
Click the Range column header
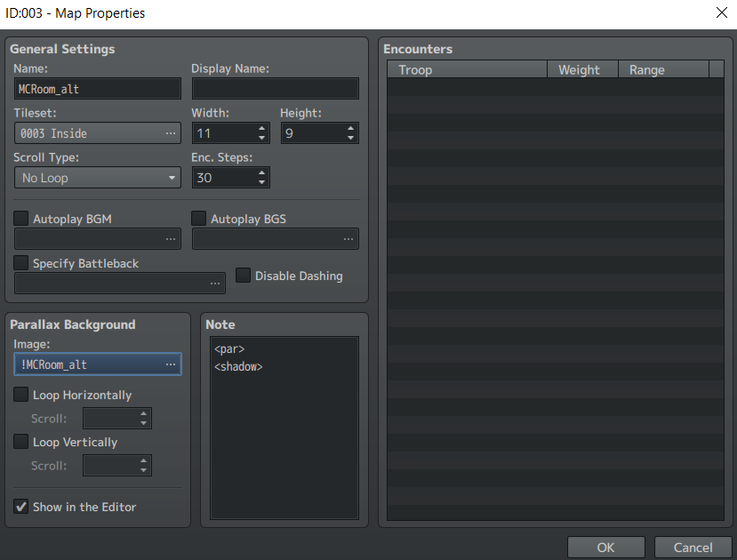click(x=663, y=69)
